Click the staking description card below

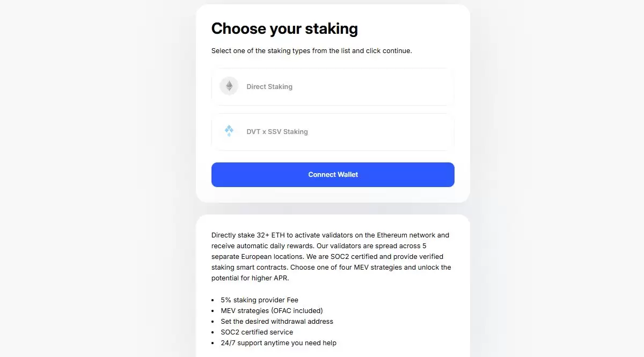[333, 284]
